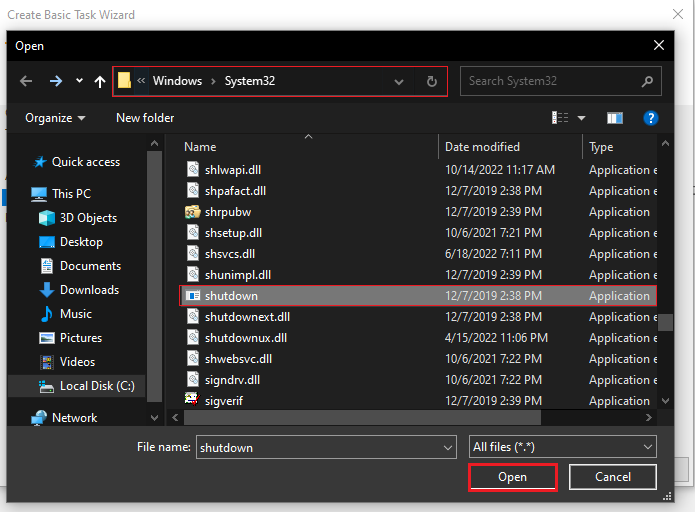
Task: Click horizontal scrollbar left arrow
Action: click(x=175, y=417)
